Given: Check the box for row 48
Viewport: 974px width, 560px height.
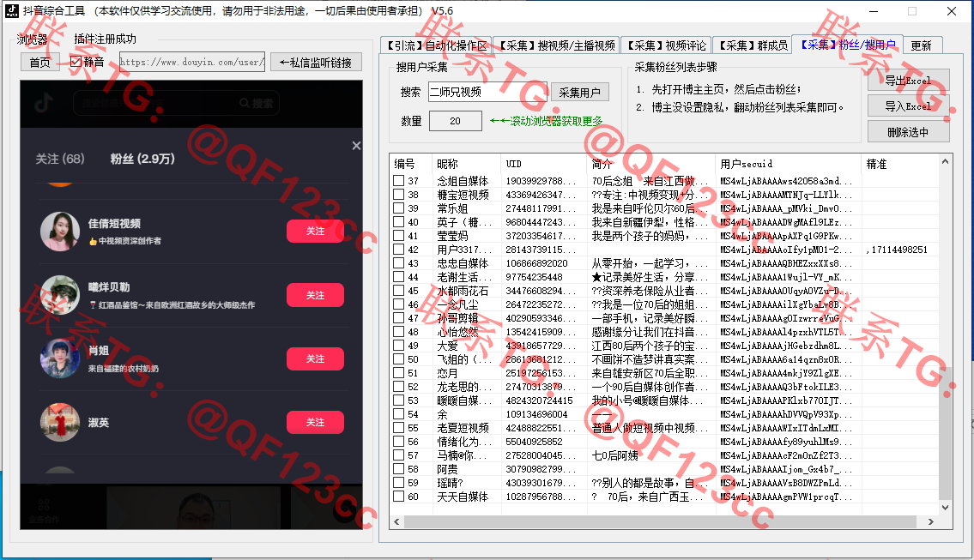Looking at the screenshot, I should coord(399,332).
